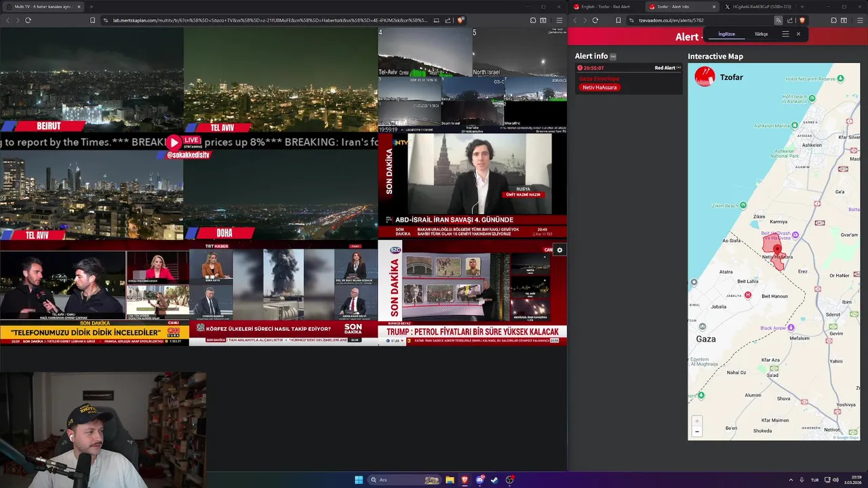Switch TUR keyboard language

[x=815, y=480]
